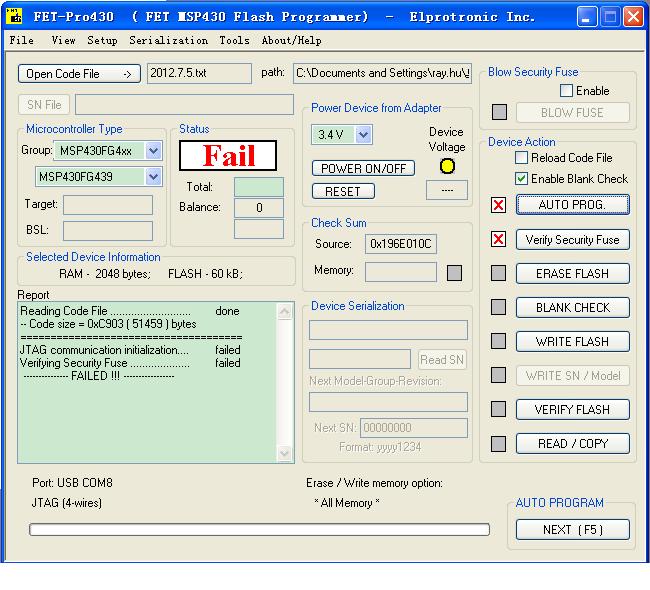Click the gray box next to Memory checksum
This screenshot has width=650, height=590.
[x=454, y=273]
